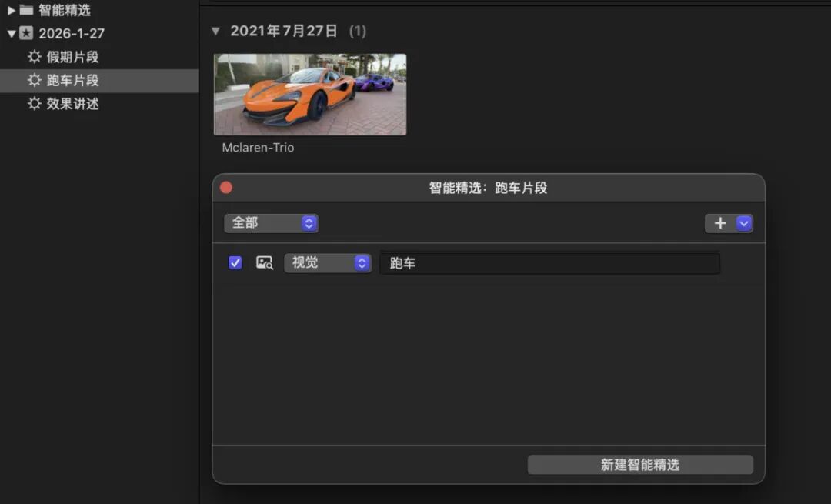Click the star library icon for 2026-1-27
Screen dimensions: 831x504
tap(26, 33)
